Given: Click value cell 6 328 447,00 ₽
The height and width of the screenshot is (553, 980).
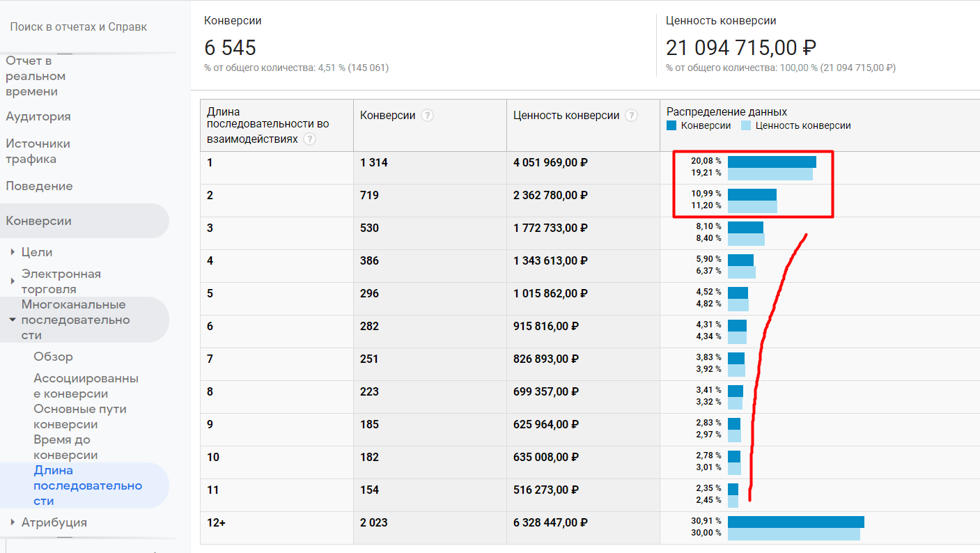Looking at the screenshot, I should (550, 522).
